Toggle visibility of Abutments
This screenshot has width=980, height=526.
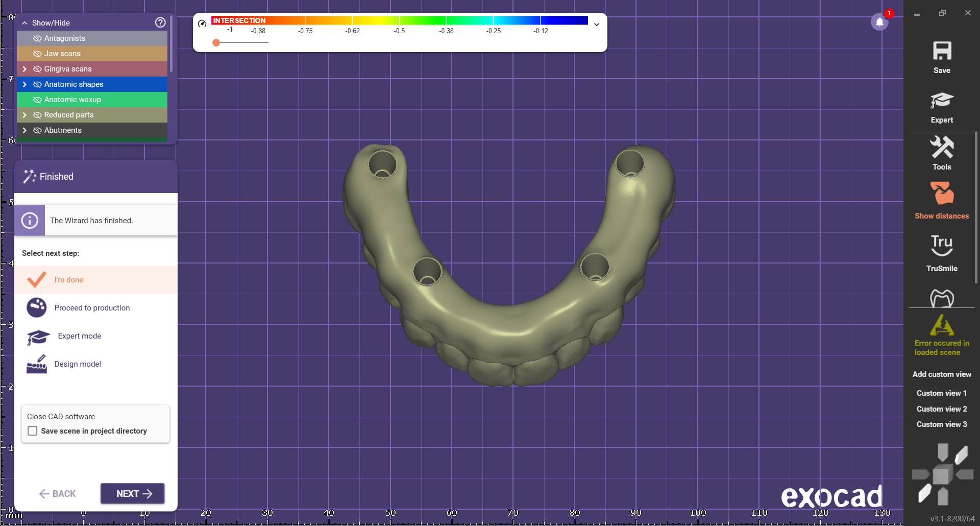coord(37,130)
